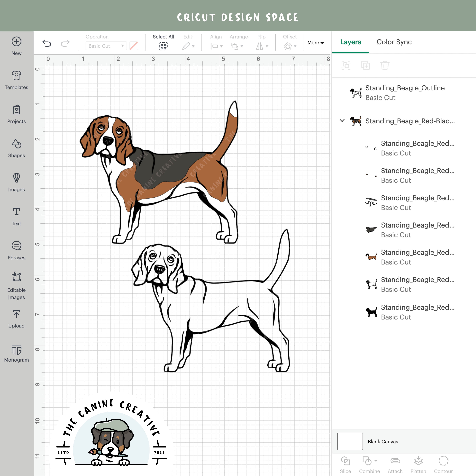The image size is (476, 476).
Task: Open the More dropdown in the toolbar
Action: (316, 43)
